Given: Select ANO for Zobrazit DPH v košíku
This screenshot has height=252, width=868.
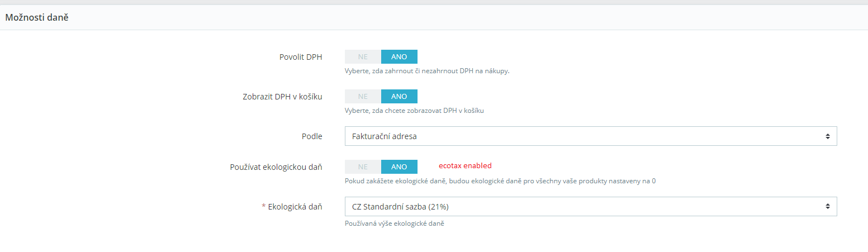Looking at the screenshot, I should point(399,97).
